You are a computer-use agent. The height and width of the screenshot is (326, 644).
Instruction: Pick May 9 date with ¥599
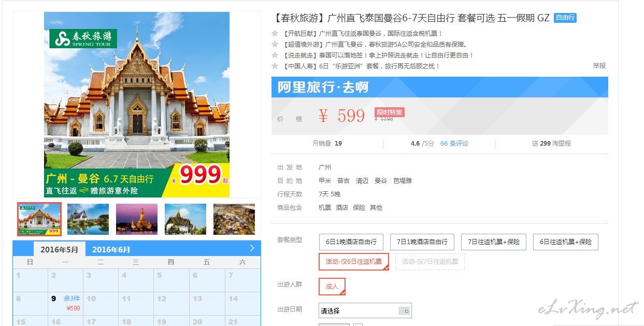point(65,303)
